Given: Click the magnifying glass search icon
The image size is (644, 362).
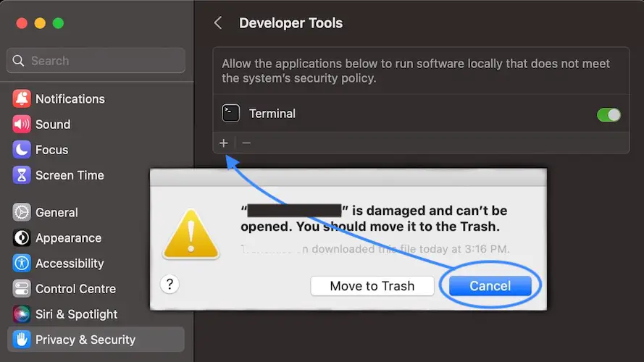Looking at the screenshot, I should 18,61.
